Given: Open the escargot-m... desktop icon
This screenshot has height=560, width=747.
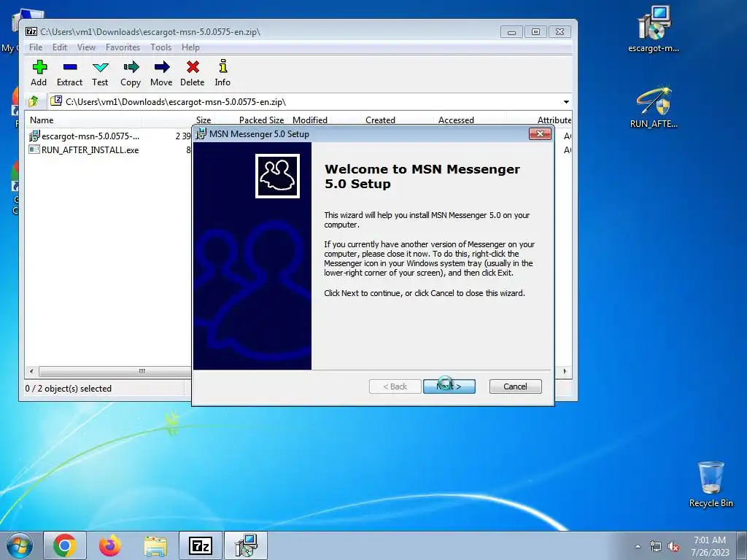Looking at the screenshot, I should 654,29.
